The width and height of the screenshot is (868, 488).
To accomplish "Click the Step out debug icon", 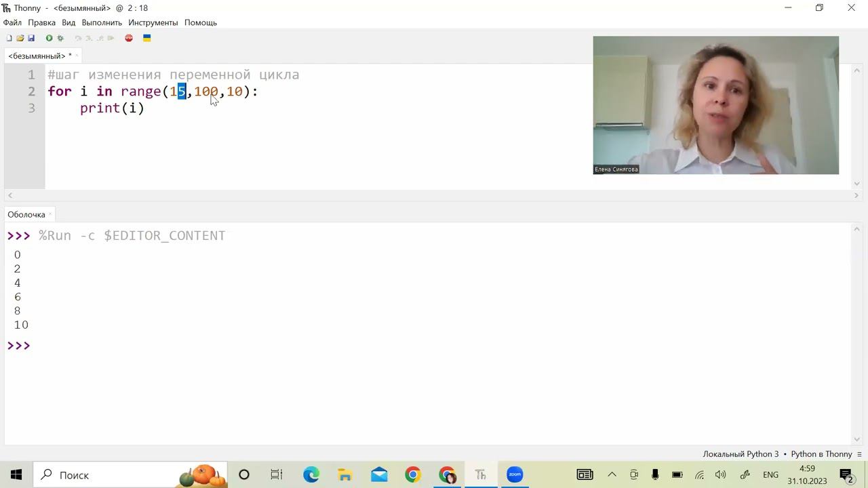I will (100, 38).
